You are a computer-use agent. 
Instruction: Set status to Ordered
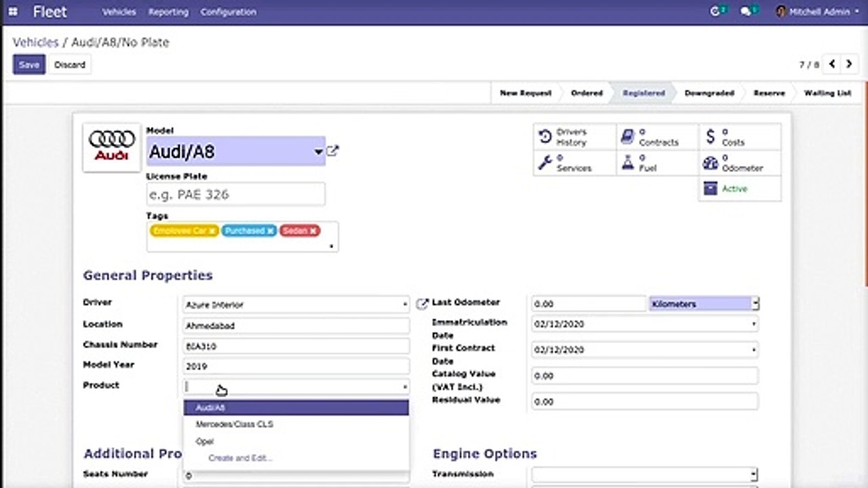[587, 93]
